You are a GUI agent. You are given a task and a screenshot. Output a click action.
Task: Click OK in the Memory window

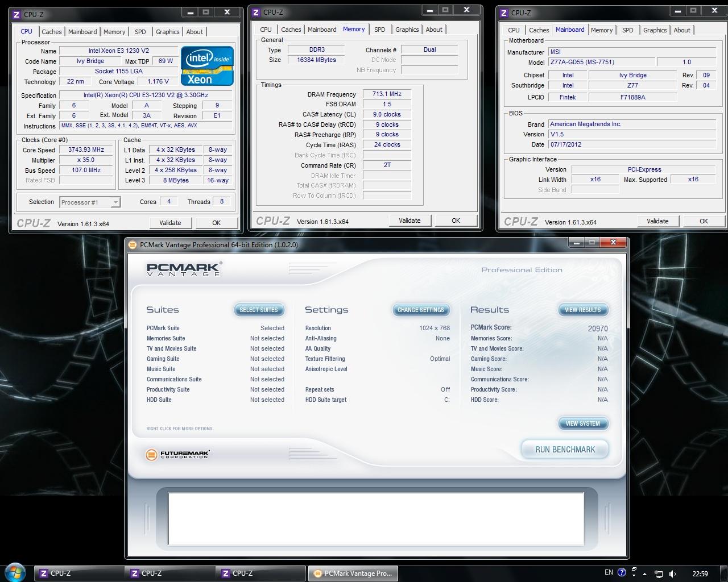(x=456, y=221)
